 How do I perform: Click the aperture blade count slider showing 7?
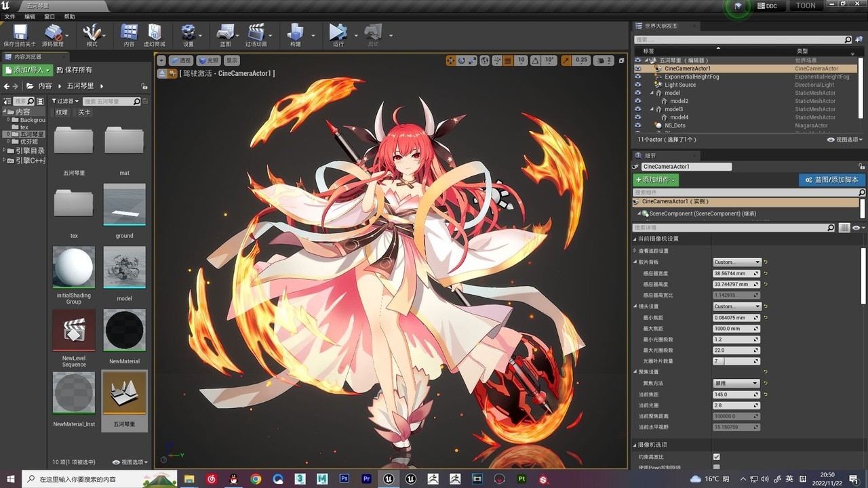point(736,361)
